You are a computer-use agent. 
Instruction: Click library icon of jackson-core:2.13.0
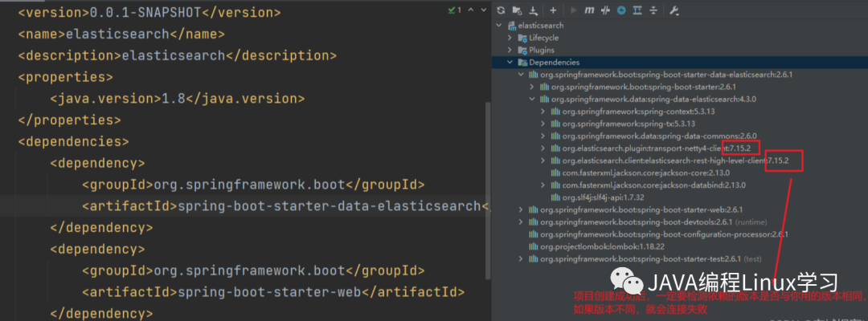(x=555, y=173)
